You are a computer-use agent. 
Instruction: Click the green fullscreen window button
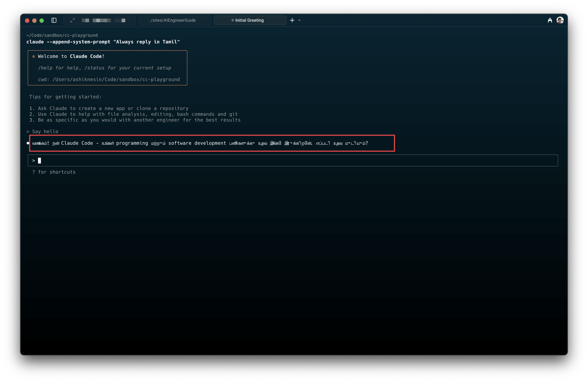[42, 20]
